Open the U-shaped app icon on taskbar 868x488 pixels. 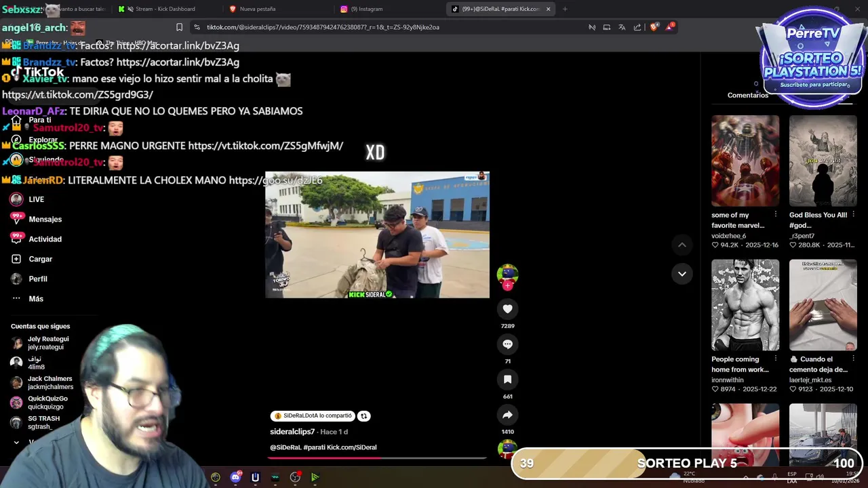point(255,477)
